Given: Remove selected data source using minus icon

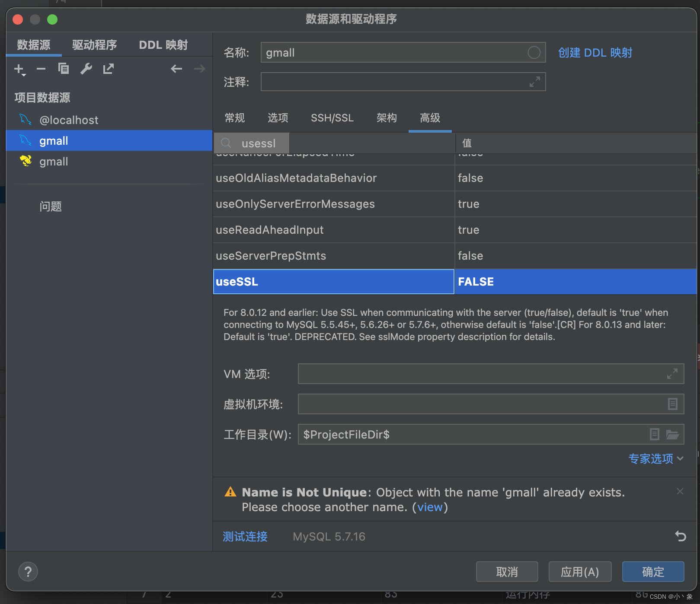Looking at the screenshot, I should pyautogui.click(x=41, y=69).
